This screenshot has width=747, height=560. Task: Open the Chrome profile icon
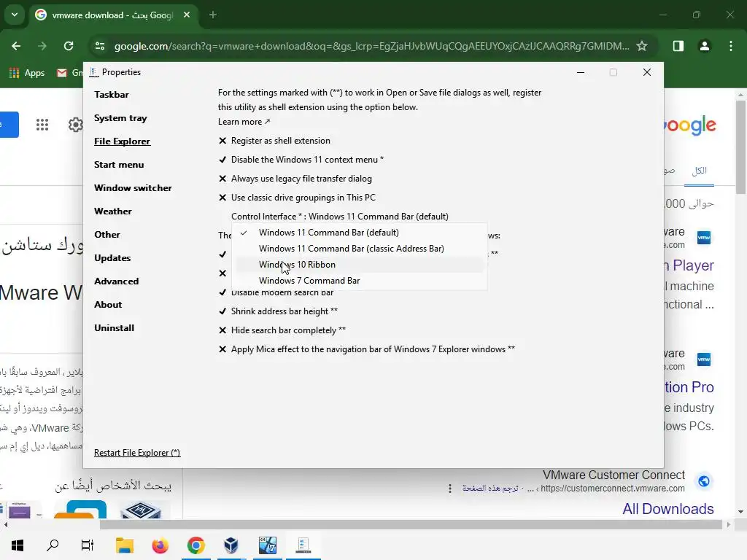(x=704, y=46)
